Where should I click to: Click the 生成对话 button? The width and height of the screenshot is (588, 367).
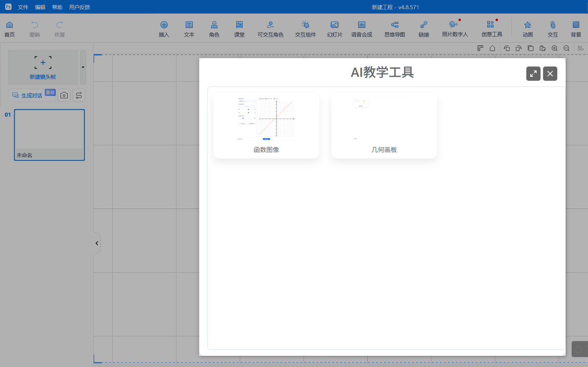tap(32, 96)
